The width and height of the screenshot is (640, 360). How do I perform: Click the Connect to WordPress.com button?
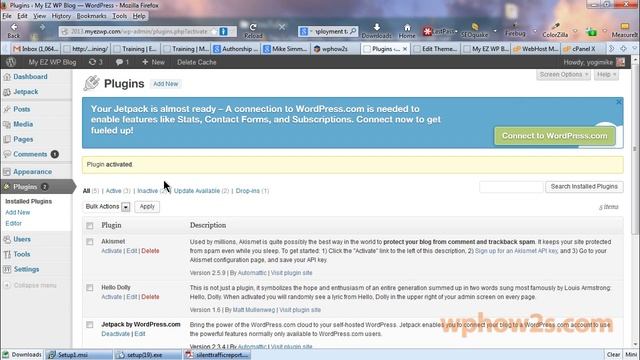[555, 136]
